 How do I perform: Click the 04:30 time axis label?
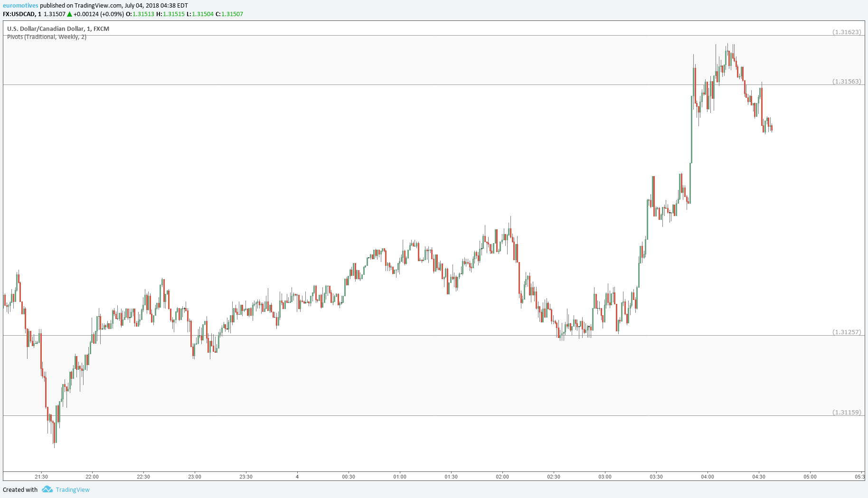point(759,477)
